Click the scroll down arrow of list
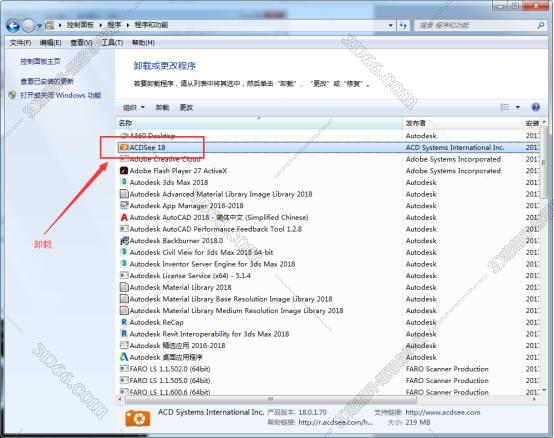Screen dimensions: 554x438 coord(544,390)
